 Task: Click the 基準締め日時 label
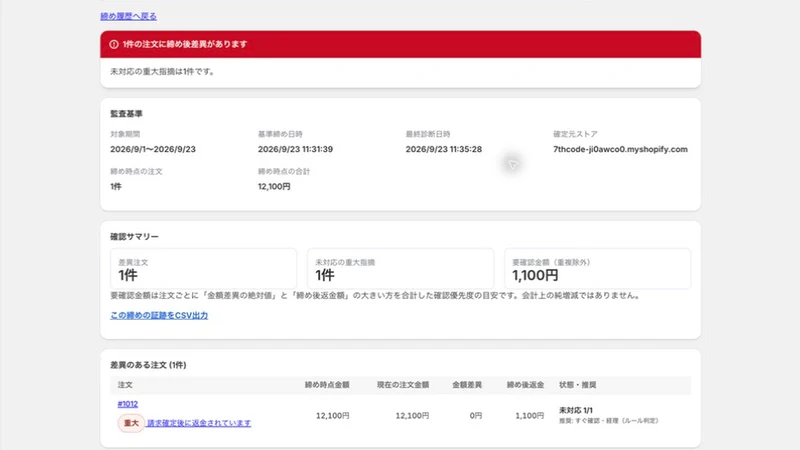pyautogui.click(x=280, y=134)
